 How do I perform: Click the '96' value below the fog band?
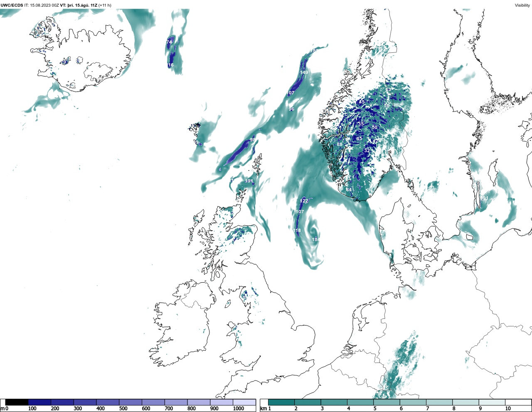(x=291, y=109)
